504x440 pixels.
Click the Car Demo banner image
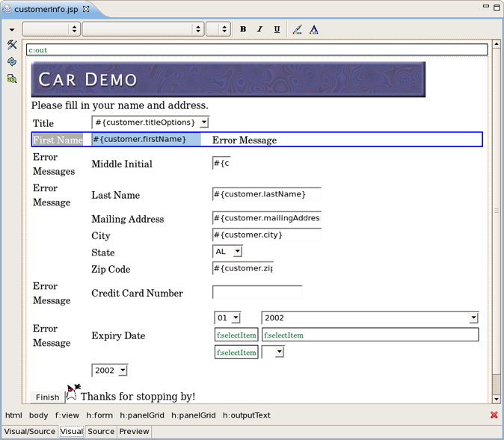(x=228, y=79)
